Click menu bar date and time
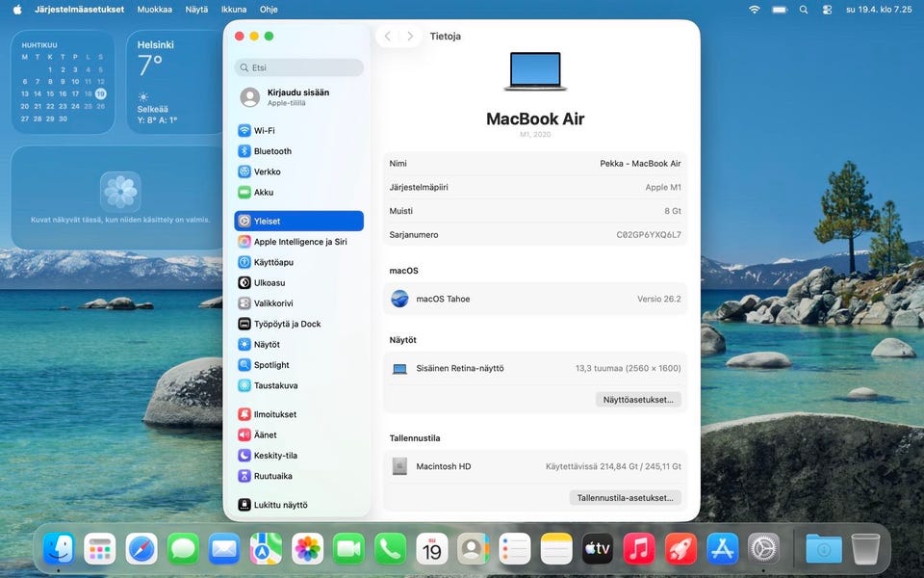The height and width of the screenshot is (578, 924). click(879, 10)
